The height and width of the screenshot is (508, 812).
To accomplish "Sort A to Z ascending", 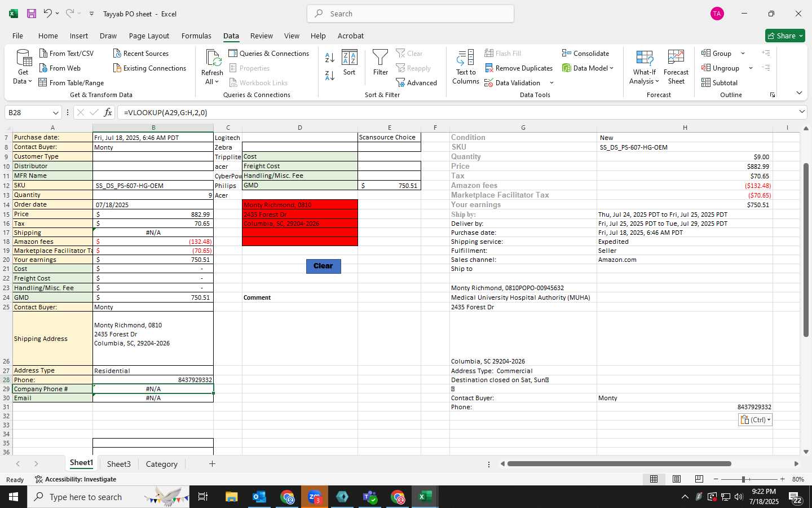I will [330, 58].
